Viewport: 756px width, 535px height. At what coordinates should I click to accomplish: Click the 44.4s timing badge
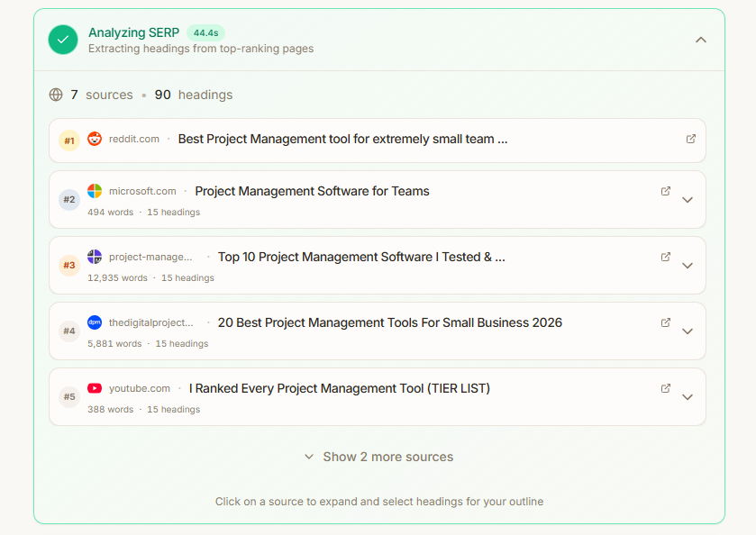205,32
